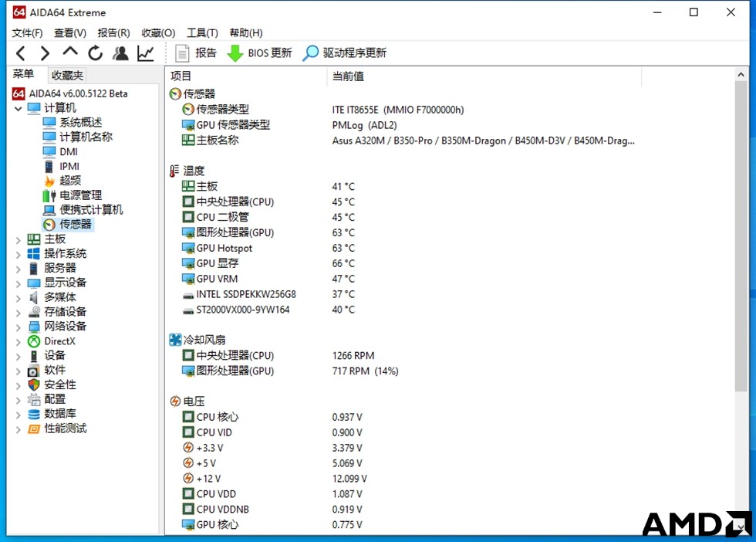Viewport: 756px width, 542px height.
Task: Click the ITE IT8655E sensor type value
Action: point(398,110)
